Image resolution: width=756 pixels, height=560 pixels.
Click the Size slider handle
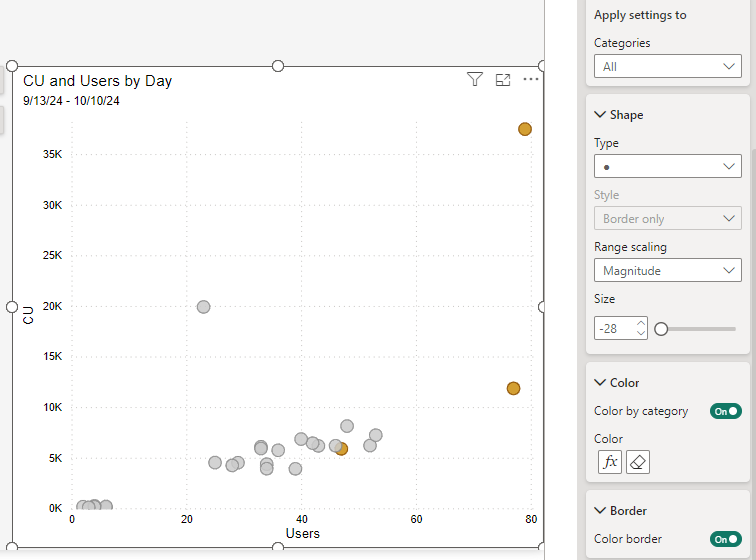pyautogui.click(x=661, y=329)
